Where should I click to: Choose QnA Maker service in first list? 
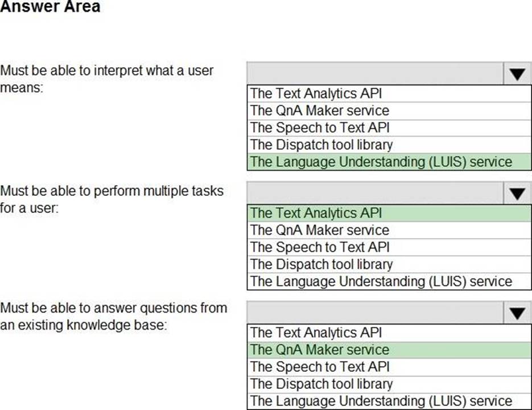click(389, 110)
